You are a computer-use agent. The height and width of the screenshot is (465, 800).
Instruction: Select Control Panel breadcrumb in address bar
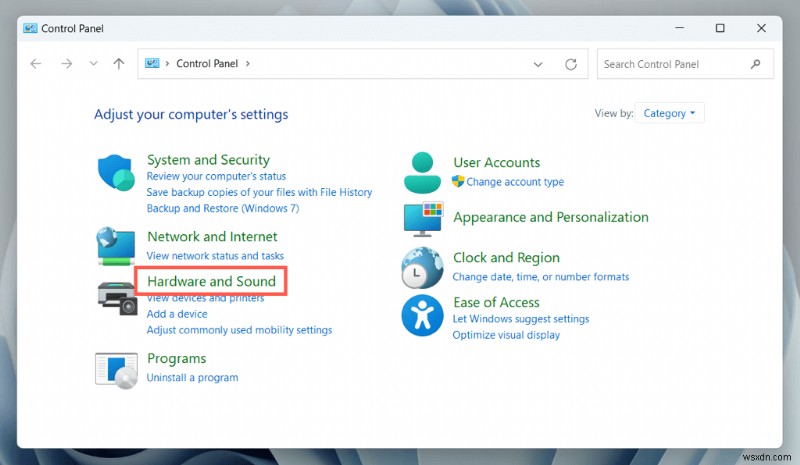tap(207, 64)
